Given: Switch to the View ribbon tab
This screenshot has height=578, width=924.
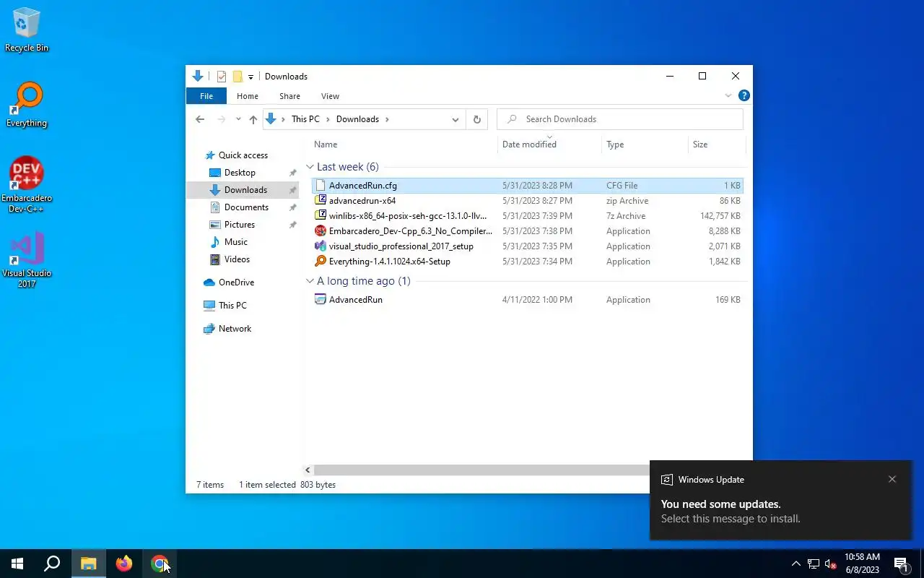Looking at the screenshot, I should (x=330, y=96).
